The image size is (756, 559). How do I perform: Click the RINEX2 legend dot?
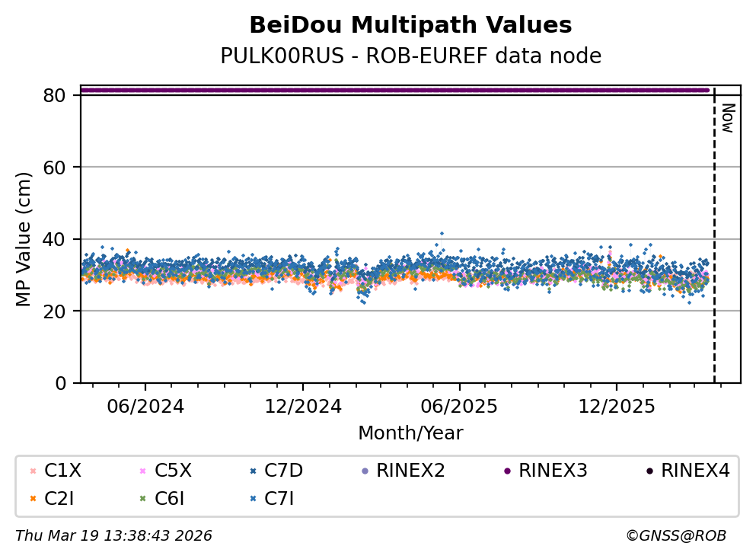pyautogui.click(x=364, y=471)
